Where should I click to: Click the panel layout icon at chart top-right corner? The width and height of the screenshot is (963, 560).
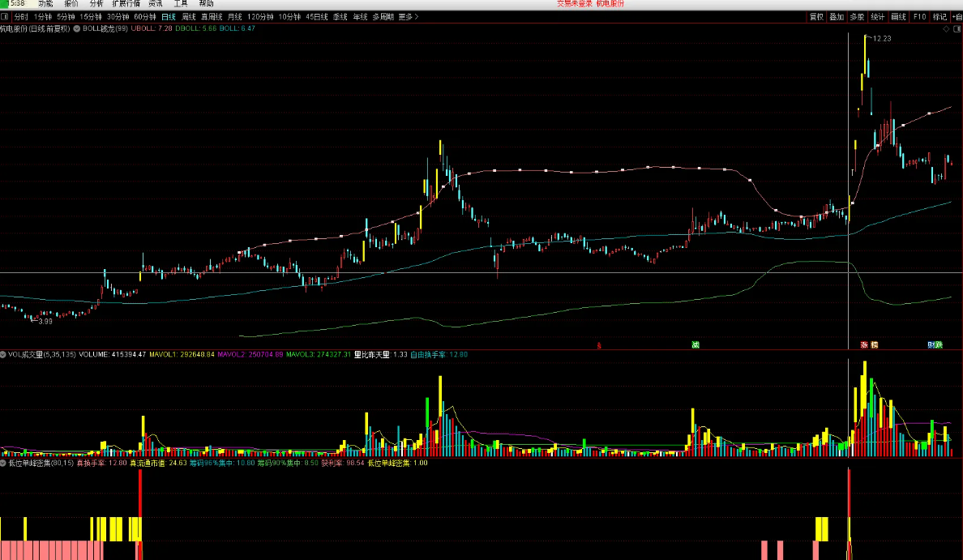[x=956, y=29]
